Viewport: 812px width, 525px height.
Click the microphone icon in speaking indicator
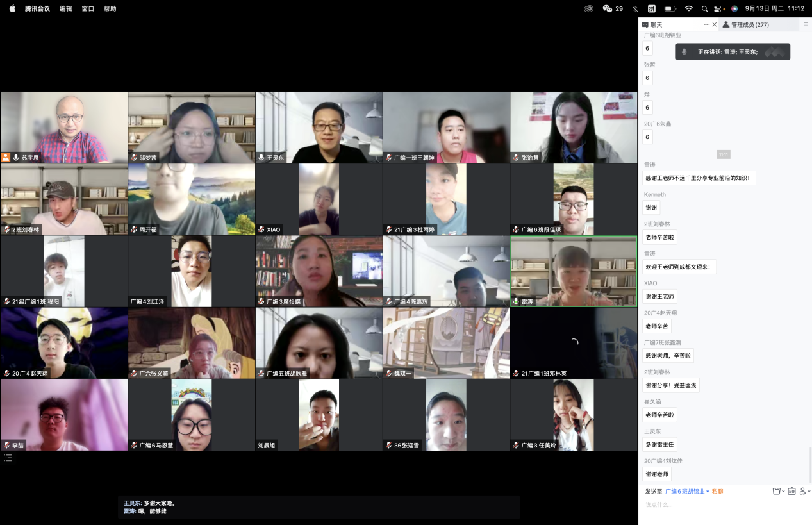(x=684, y=52)
